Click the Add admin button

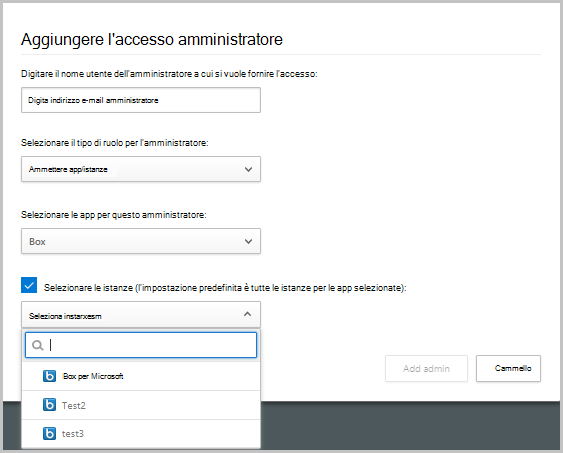426,368
